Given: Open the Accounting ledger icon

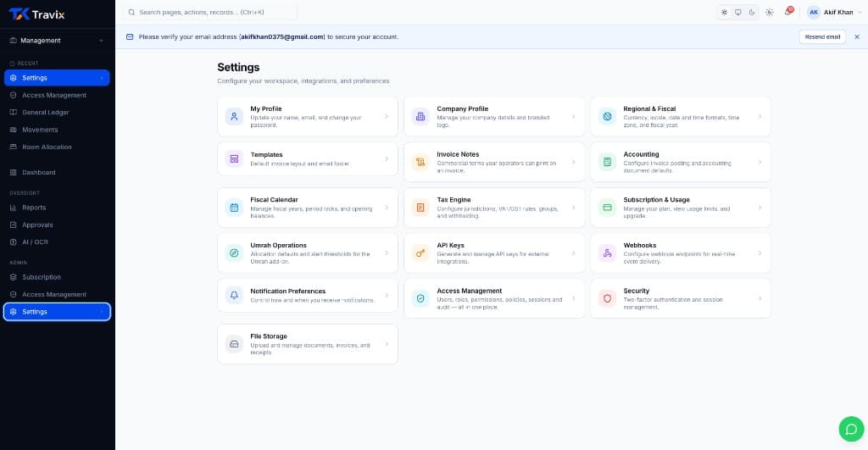Looking at the screenshot, I should pos(607,162).
